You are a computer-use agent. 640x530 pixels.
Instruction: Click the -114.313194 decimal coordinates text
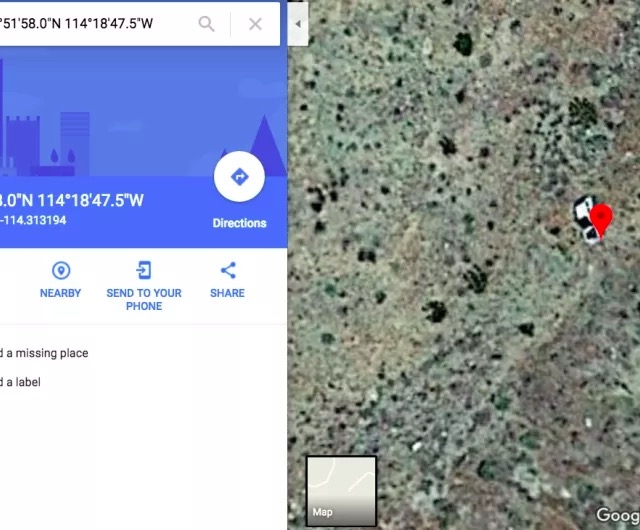pos(33,220)
